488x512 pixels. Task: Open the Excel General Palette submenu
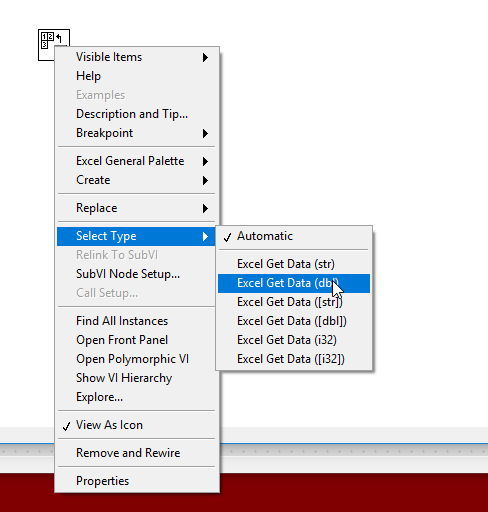click(137, 161)
